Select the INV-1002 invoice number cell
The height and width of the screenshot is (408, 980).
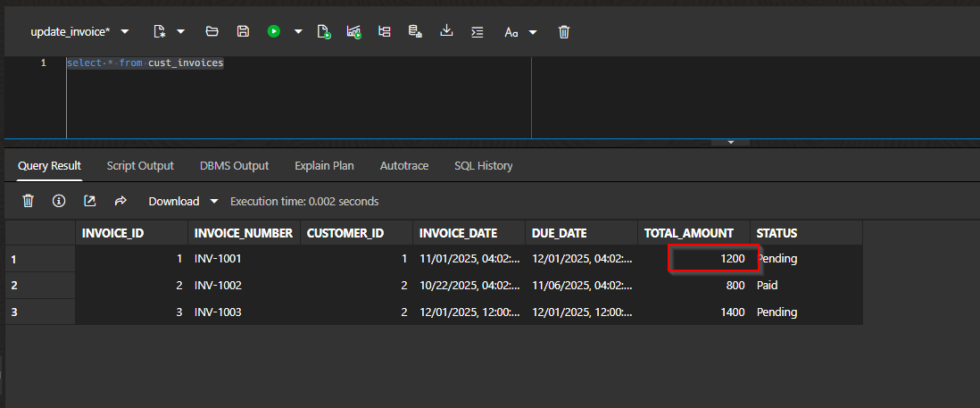coord(219,286)
